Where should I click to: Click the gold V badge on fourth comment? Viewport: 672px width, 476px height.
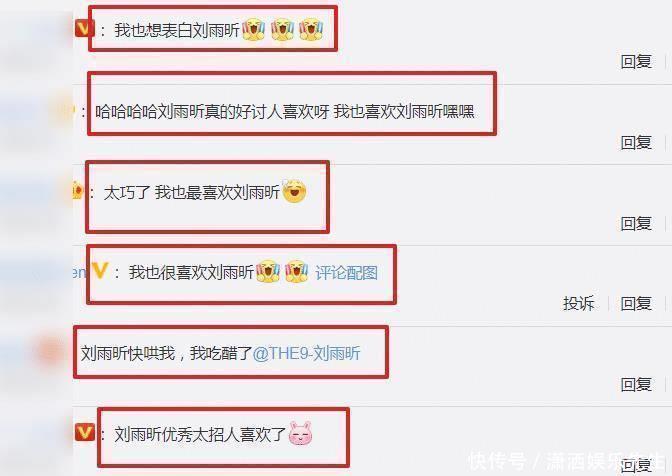[99, 270]
